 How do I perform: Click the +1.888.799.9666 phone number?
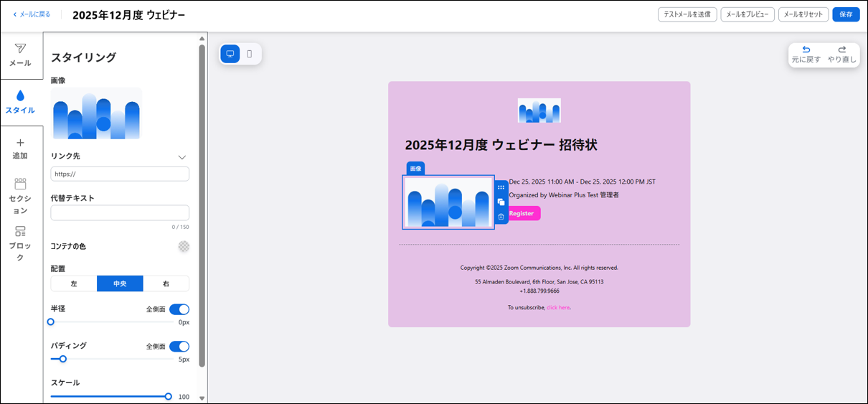pos(539,291)
